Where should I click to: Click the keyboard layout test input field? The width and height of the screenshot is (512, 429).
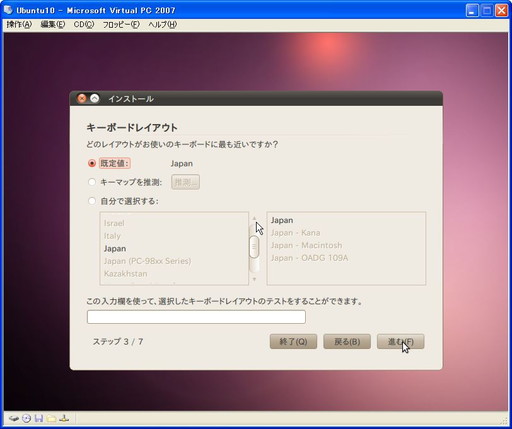(x=196, y=317)
